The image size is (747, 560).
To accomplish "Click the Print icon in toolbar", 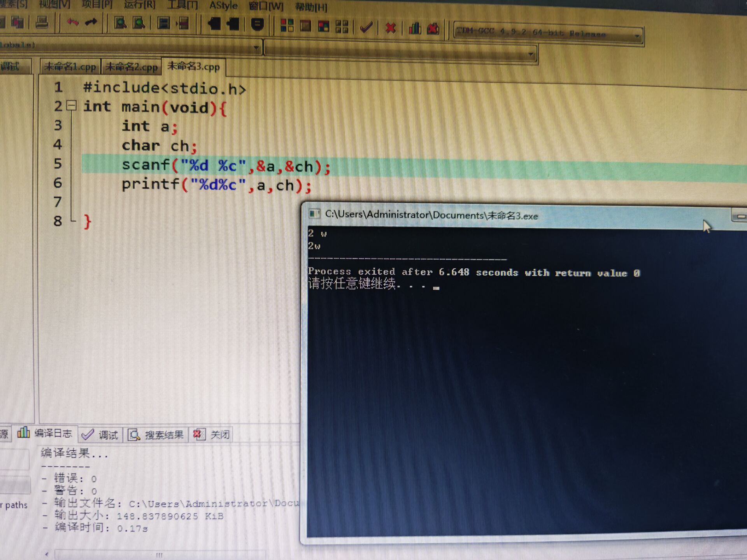I will pos(42,23).
